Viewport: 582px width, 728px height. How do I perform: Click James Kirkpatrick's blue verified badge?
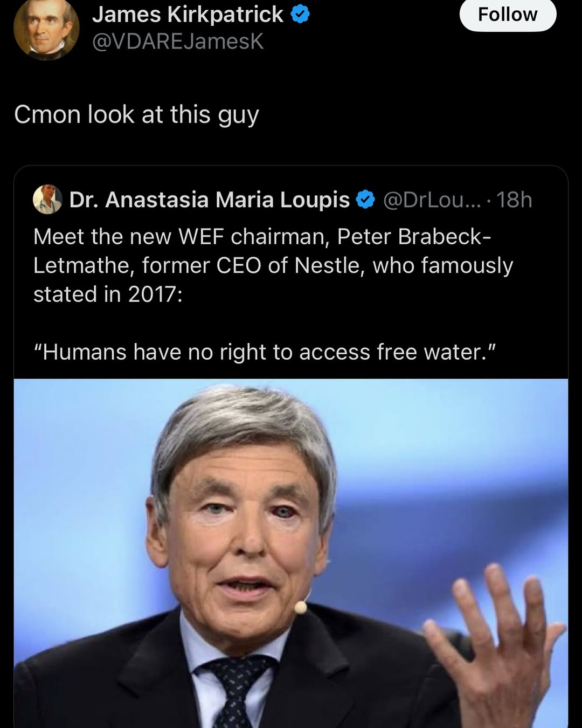(300, 15)
